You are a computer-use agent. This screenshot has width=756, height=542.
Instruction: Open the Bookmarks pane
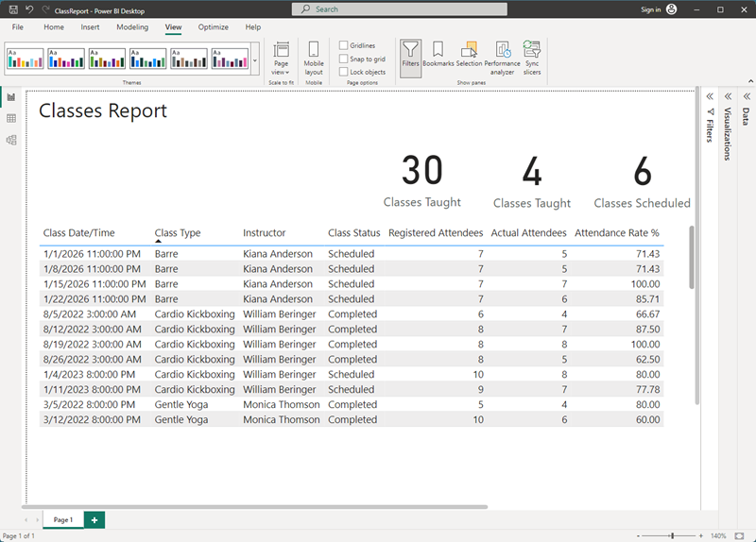pyautogui.click(x=438, y=55)
